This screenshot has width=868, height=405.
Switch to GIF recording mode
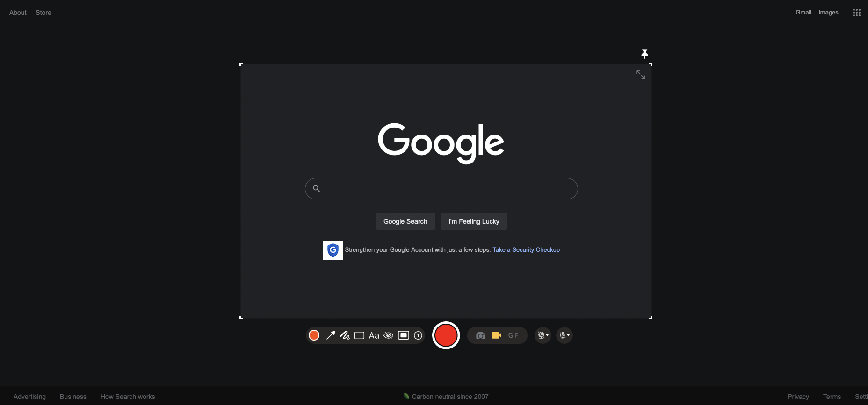click(x=514, y=335)
